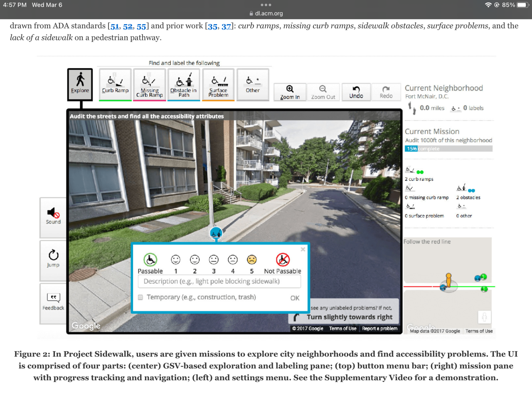Undo the last label action
The width and height of the screenshot is (532, 399).
click(x=356, y=92)
